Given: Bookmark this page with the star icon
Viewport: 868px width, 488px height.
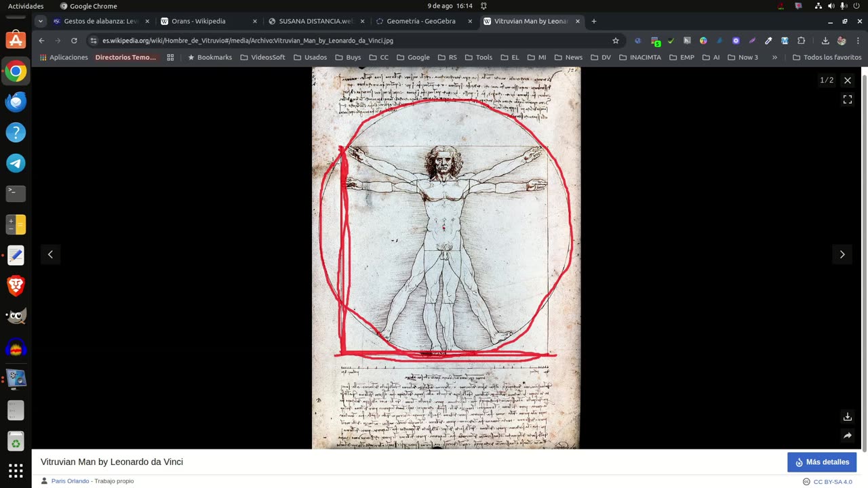Looking at the screenshot, I should tap(616, 41).
